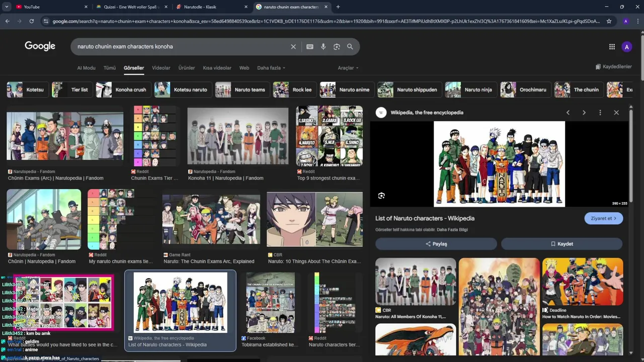
Task: Open the site info icon in address bar
Action: tap(46, 21)
